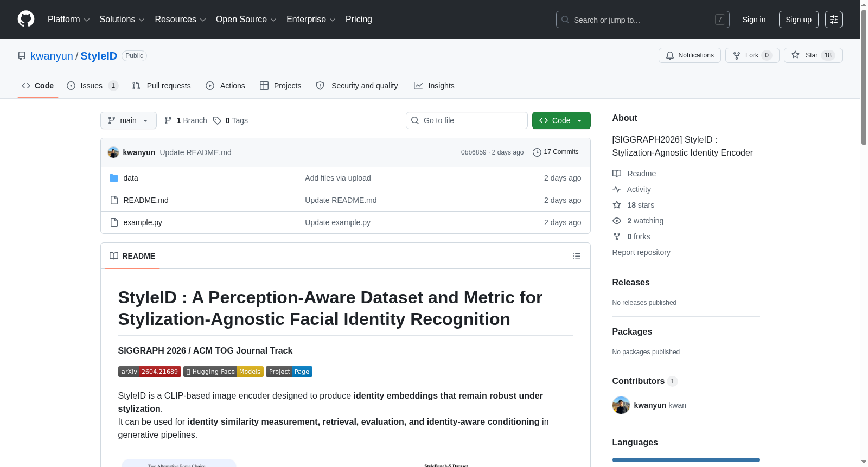
Task: Open the main branch selector dropdown
Action: pos(129,120)
